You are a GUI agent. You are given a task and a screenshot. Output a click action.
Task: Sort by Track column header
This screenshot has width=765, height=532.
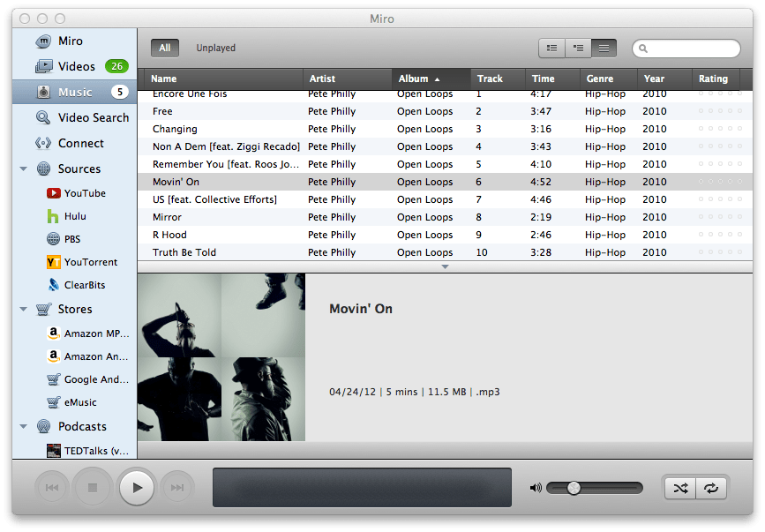(x=499, y=79)
